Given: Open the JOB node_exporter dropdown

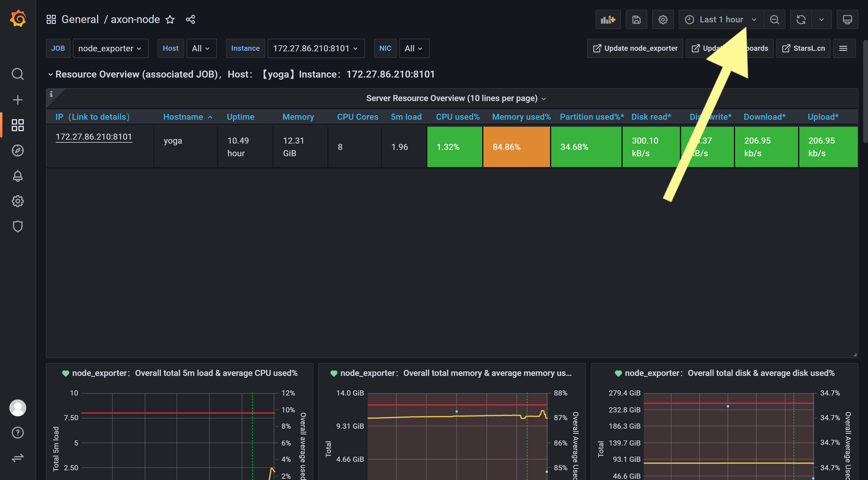Looking at the screenshot, I should coord(110,48).
